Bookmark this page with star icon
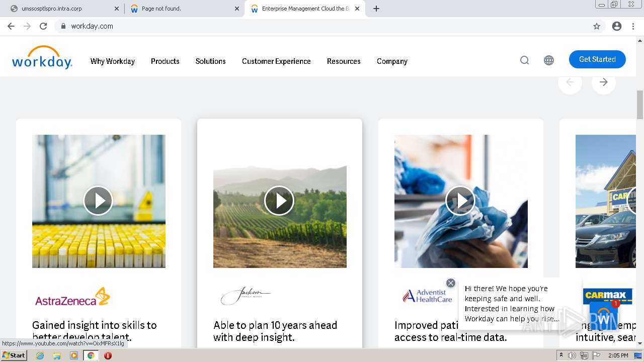The image size is (644, 362). [x=597, y=26]
